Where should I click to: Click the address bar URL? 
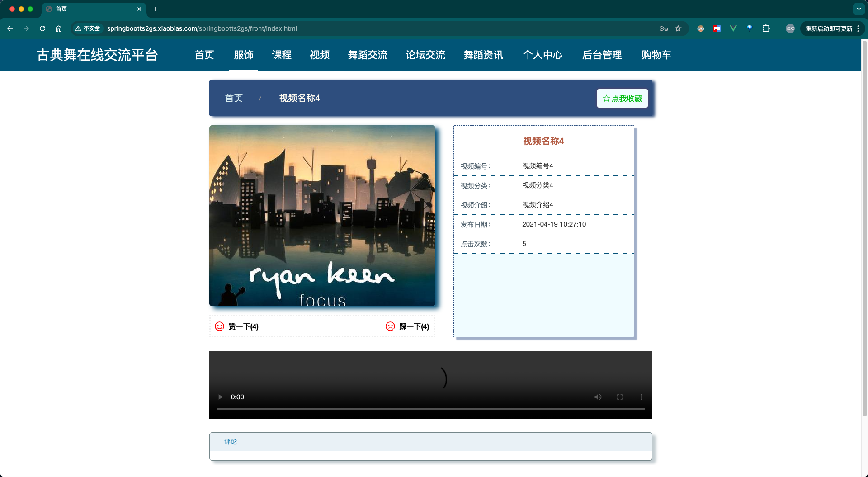tap(202, 28)
